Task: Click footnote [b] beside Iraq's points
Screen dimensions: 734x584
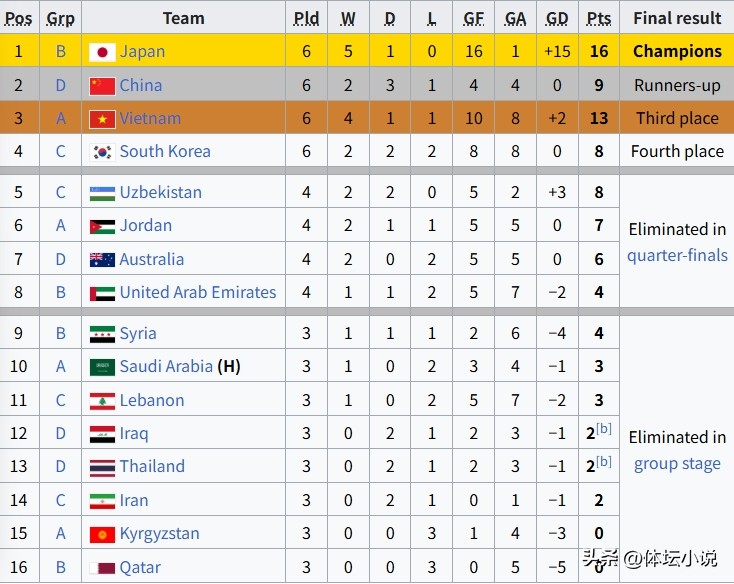Action: pyautogui.click(x=603, y=429)
